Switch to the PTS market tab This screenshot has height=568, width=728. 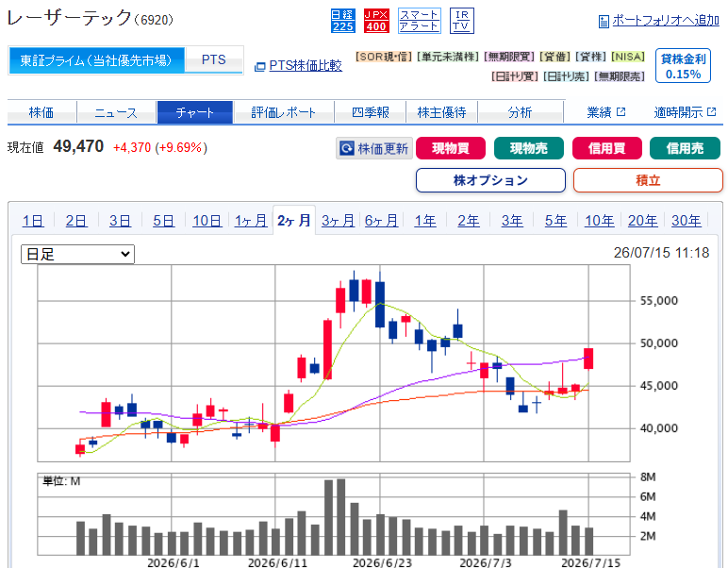213,59
